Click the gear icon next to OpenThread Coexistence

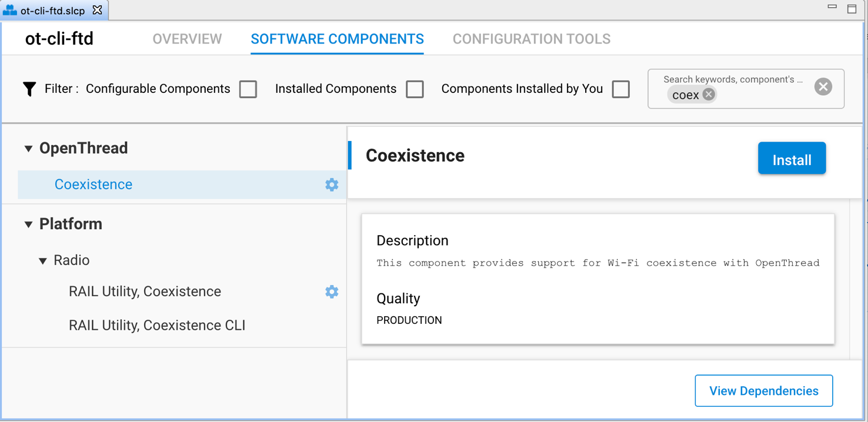[332, 185]
